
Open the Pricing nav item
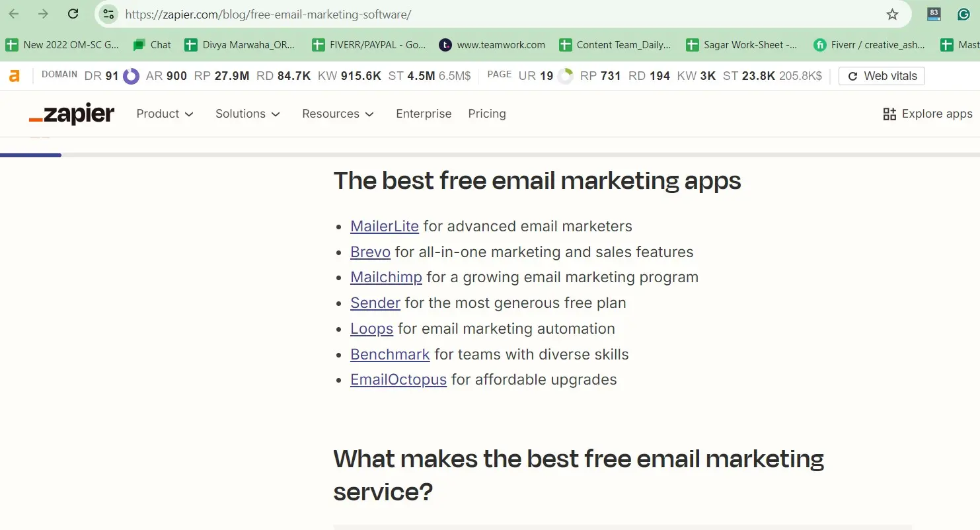487,114
